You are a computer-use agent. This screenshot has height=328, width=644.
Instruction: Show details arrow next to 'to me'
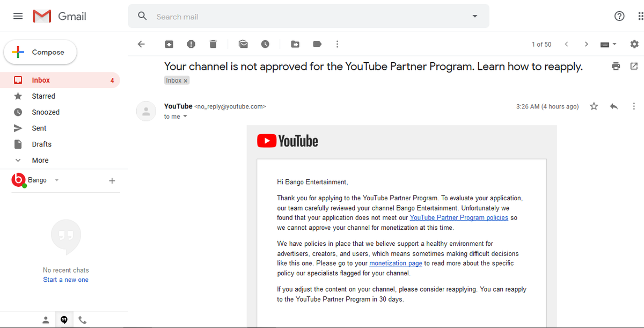pyautogui.click(x=186, y=116)
